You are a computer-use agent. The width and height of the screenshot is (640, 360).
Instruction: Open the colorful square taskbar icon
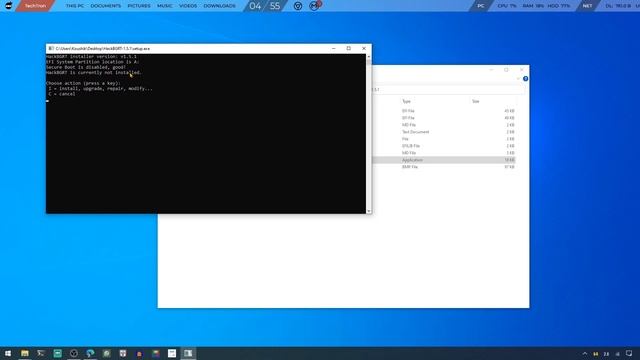[156, 353]
